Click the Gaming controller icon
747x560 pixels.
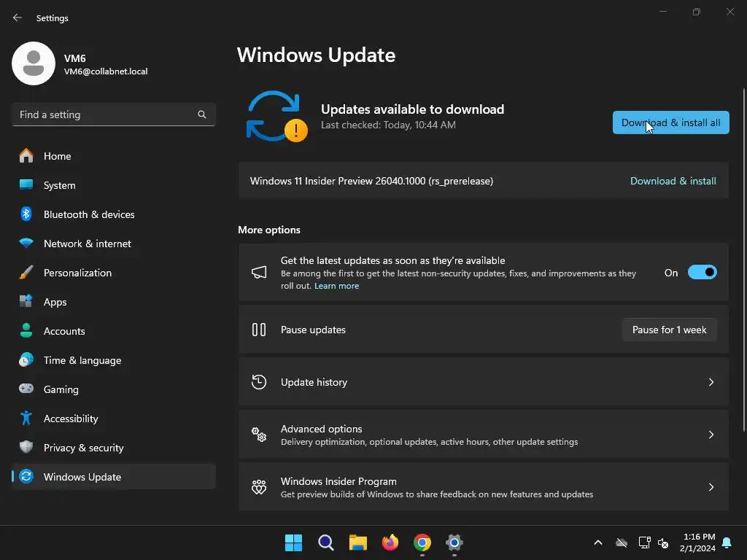(26, 389)
